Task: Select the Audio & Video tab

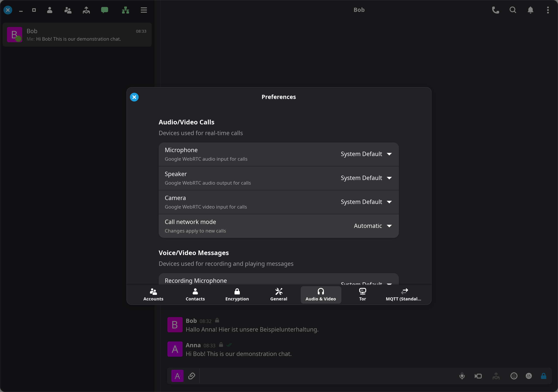Action: pyautogui.click(x=321, y=295)
